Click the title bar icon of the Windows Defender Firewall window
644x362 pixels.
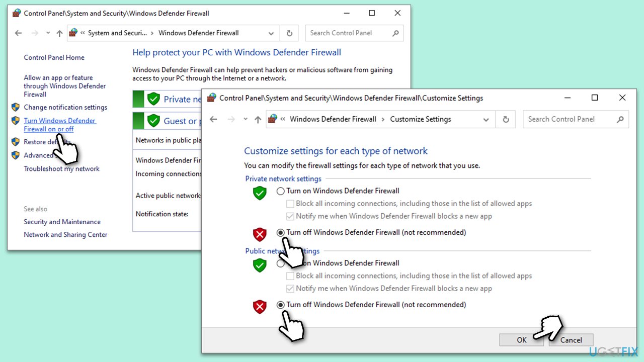pyautogui.click(x=16, y=13)
